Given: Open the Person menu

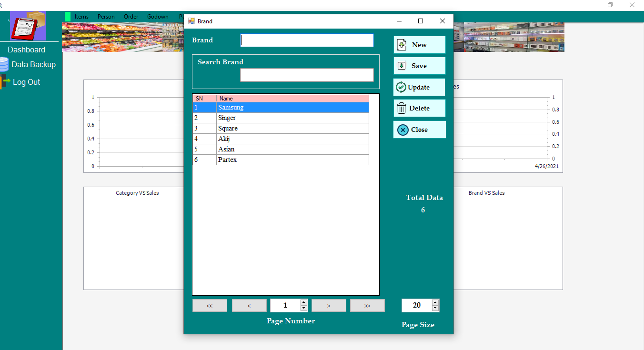Looking at the screenshot, I should [x=106, y=17].
